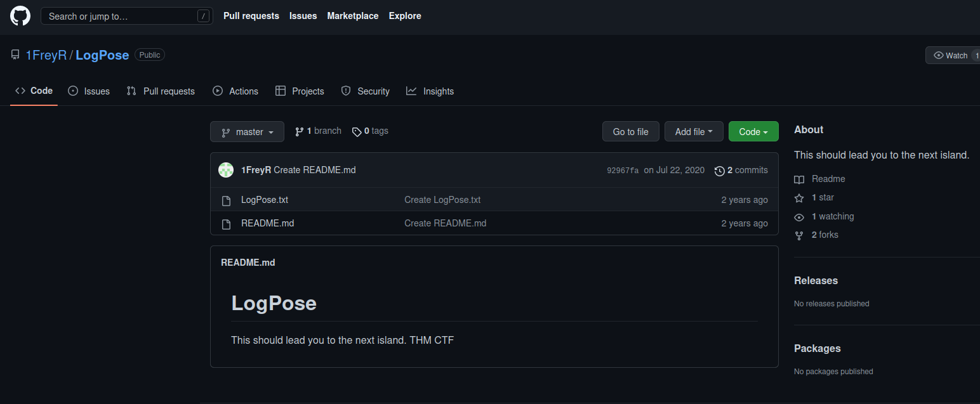Click the README.md preview header
Image resolution: width=980 pixels, height=404 pixels.
pos(248,263)
